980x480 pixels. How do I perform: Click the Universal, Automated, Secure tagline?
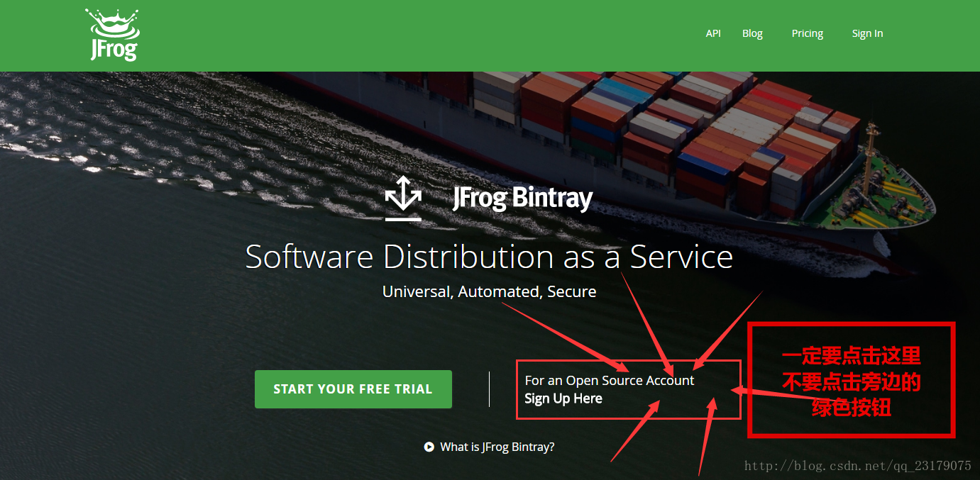(489, 291)
